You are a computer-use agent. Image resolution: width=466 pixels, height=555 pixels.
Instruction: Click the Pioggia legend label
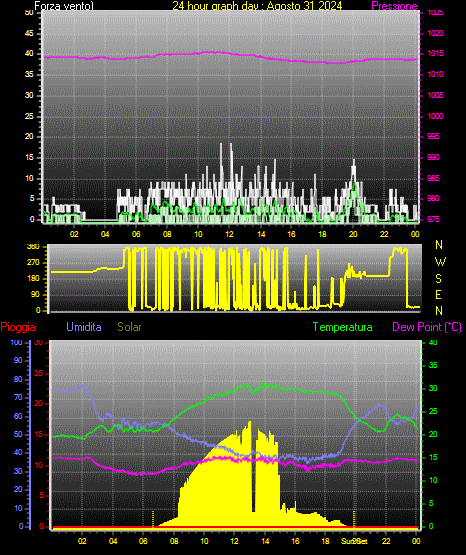18,327
